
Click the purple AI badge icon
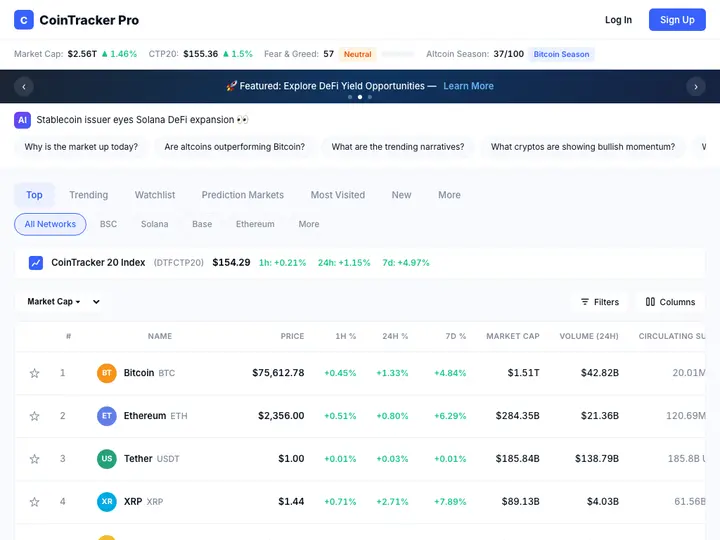pos(22,120)
